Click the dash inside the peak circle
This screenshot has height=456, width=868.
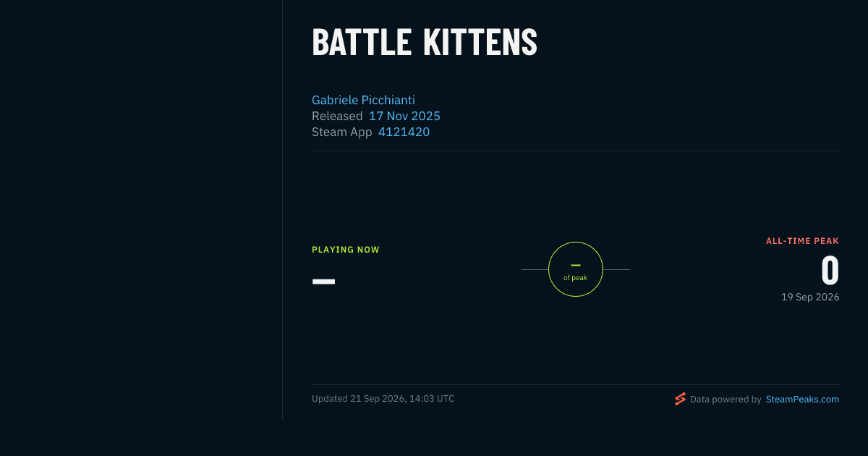pos(576,266)
